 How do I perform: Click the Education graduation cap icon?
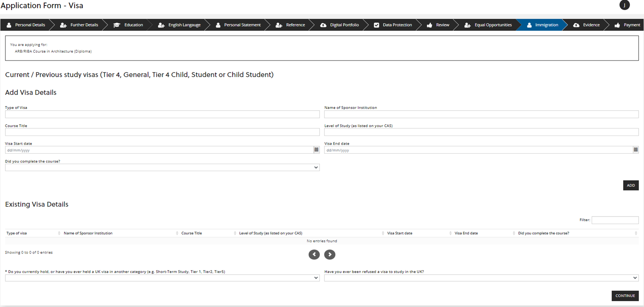117,25
